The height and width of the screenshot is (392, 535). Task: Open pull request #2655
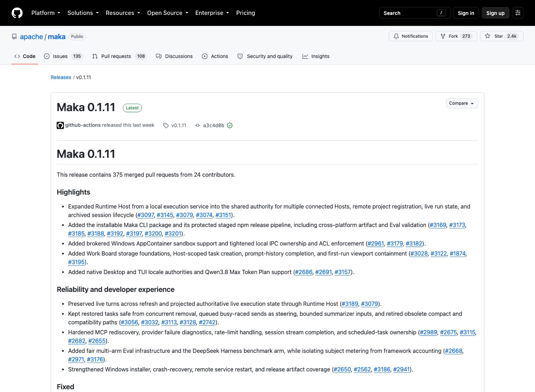click(x=97, y=341)
